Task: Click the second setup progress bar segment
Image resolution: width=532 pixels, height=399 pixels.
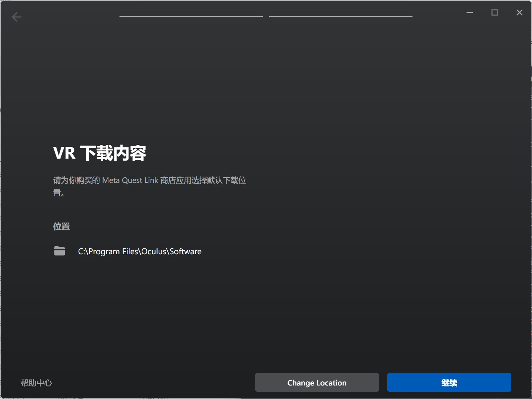Action: (x=341, y=16)
